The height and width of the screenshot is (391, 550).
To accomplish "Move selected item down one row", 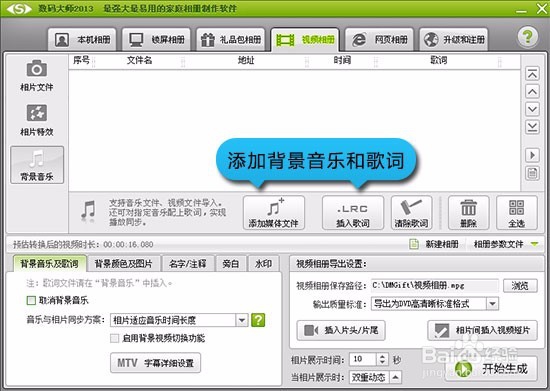I will click(x=532, y=109).
